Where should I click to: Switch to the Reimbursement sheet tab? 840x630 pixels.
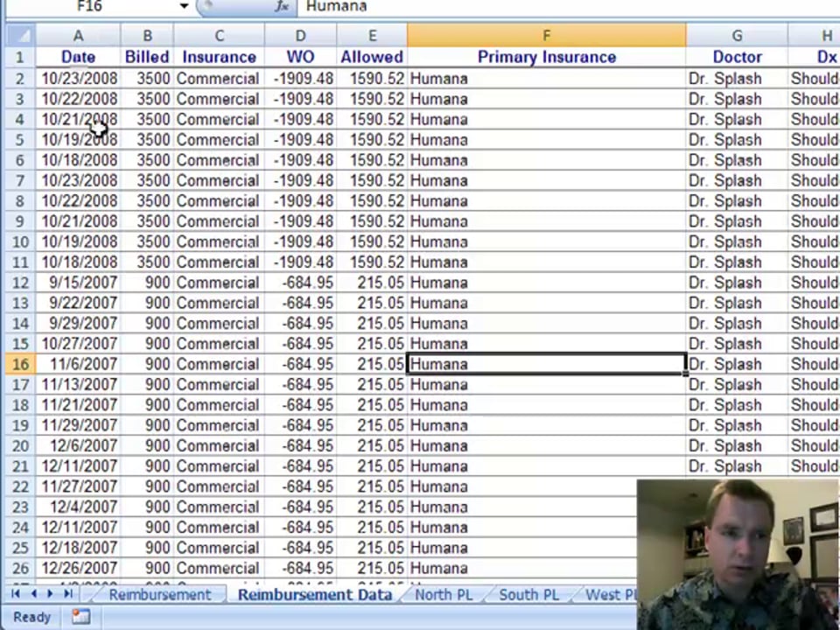159,595
